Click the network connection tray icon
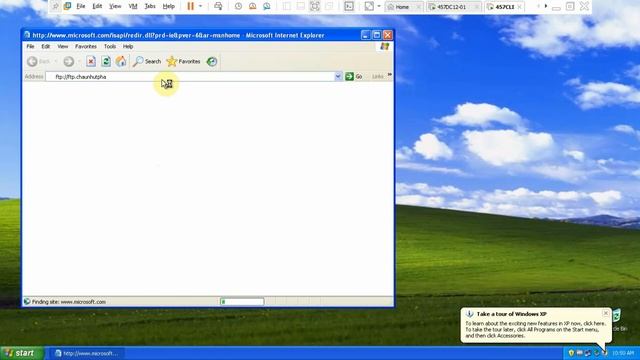 pos(588,353)
